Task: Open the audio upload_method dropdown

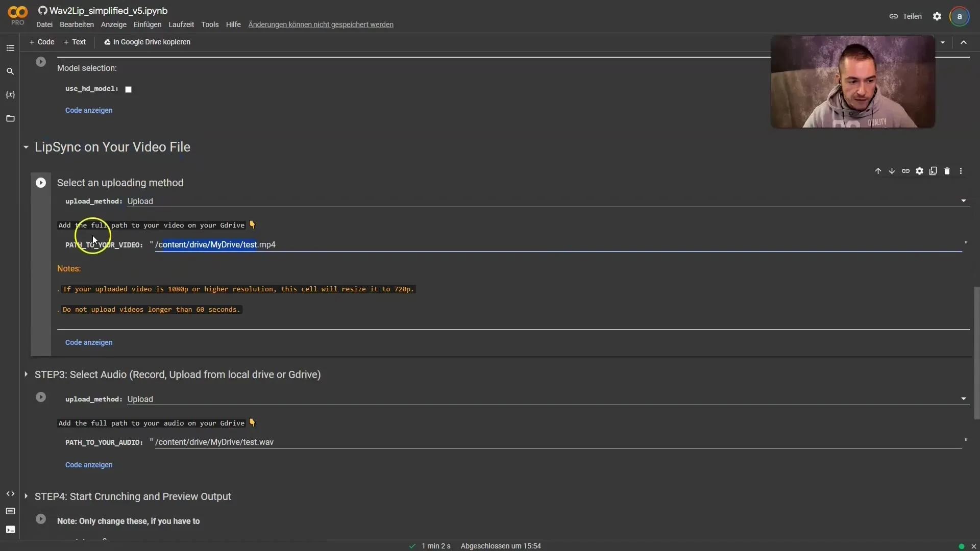Action: (548, 399)
